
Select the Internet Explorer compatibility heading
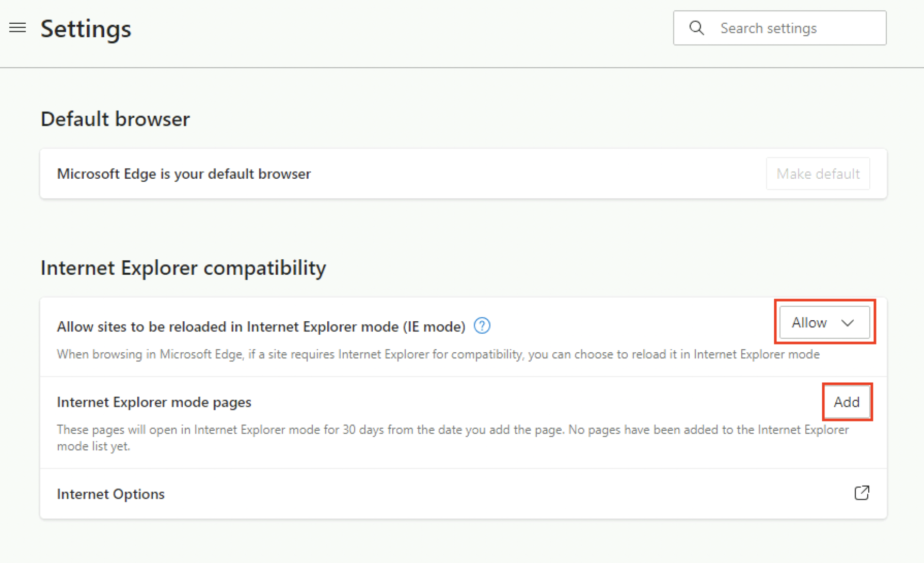(183, 268)
